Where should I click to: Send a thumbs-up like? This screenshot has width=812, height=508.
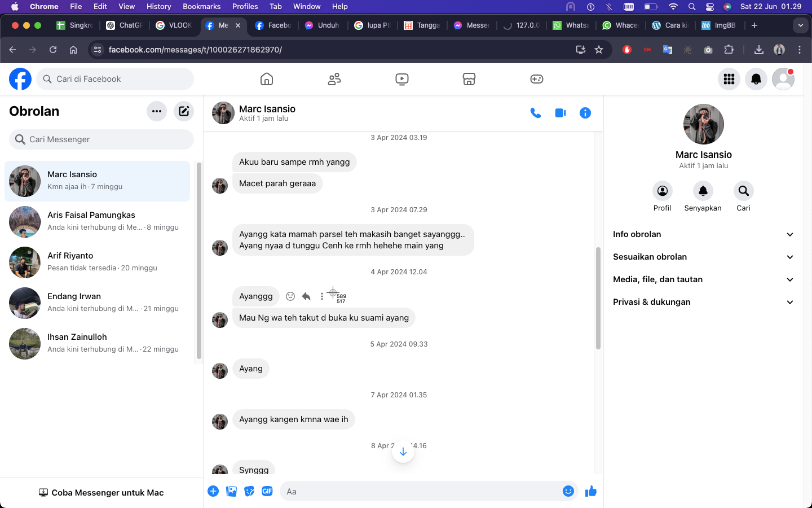pyautogui.click(x=590, y=491)
